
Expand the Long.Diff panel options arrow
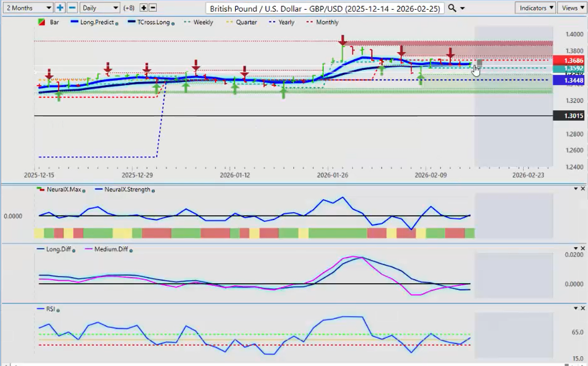click(575, 249)
